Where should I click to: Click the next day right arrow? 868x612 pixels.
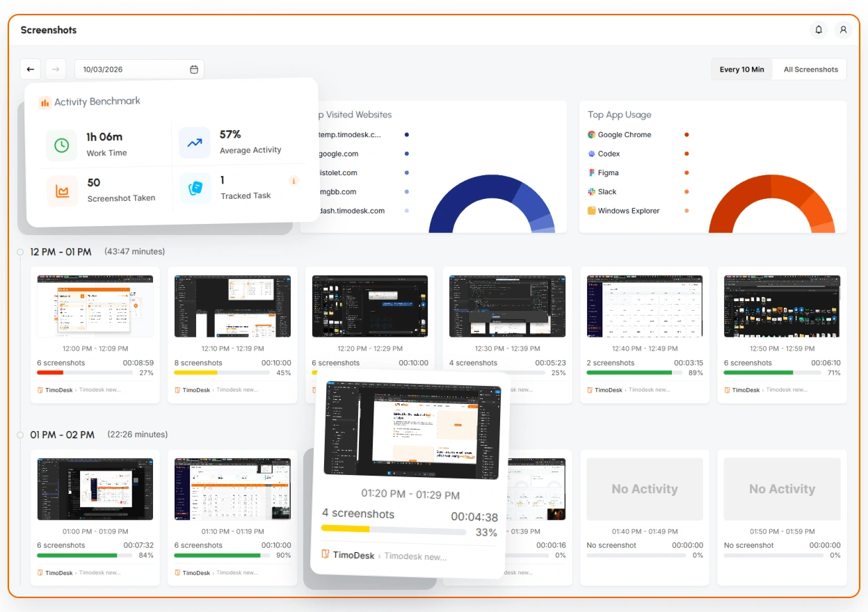click(x=56, y=70)
